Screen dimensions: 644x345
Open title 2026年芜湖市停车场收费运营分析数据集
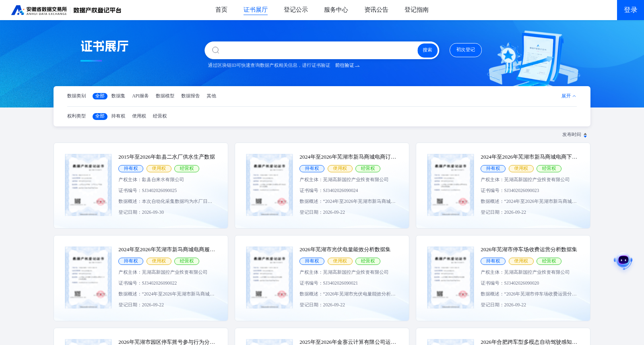click(x=529, y=250)
